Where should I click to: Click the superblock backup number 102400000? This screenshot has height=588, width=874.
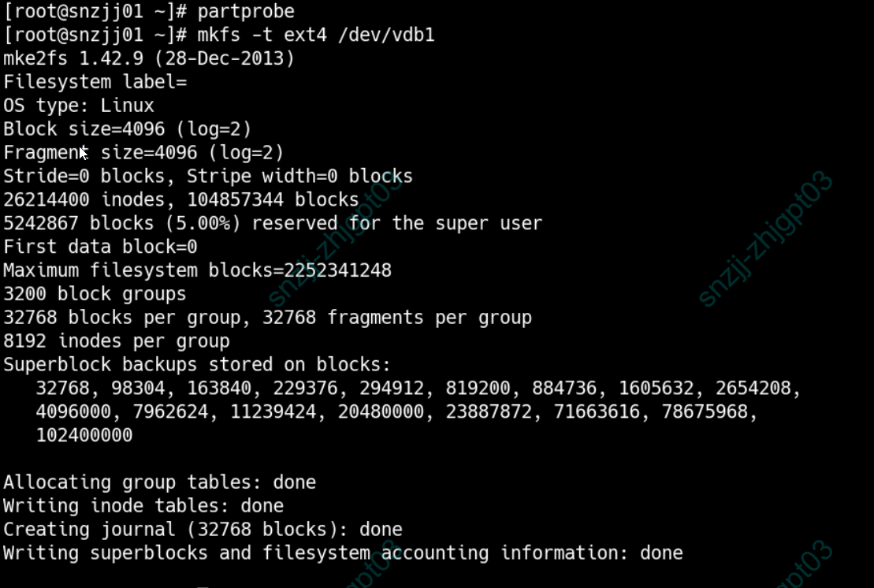[84, 435]
